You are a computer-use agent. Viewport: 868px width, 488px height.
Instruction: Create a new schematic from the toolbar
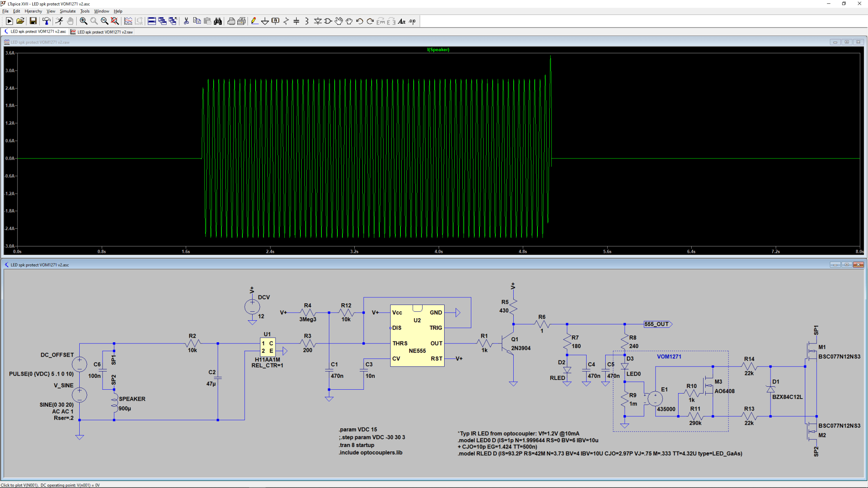9,21
